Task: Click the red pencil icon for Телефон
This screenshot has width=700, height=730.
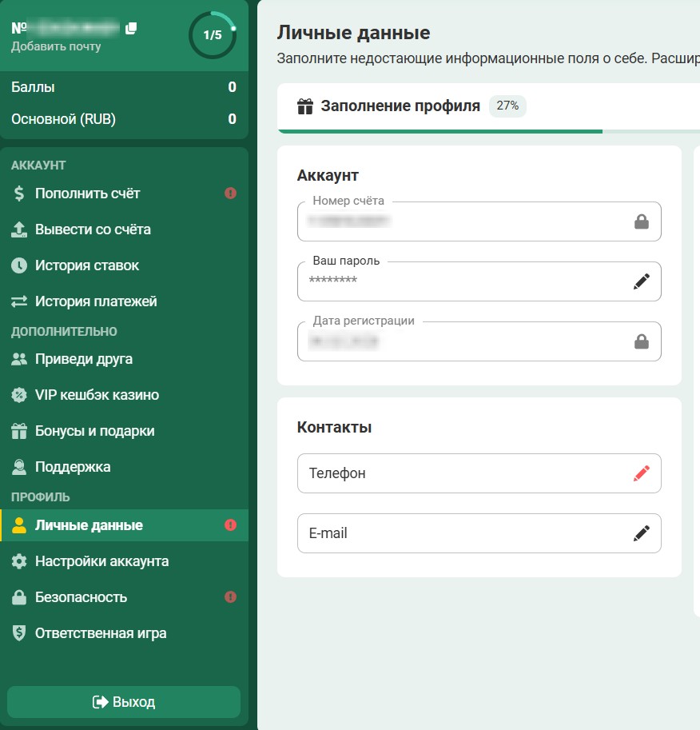Action: [x=642, y=473]
